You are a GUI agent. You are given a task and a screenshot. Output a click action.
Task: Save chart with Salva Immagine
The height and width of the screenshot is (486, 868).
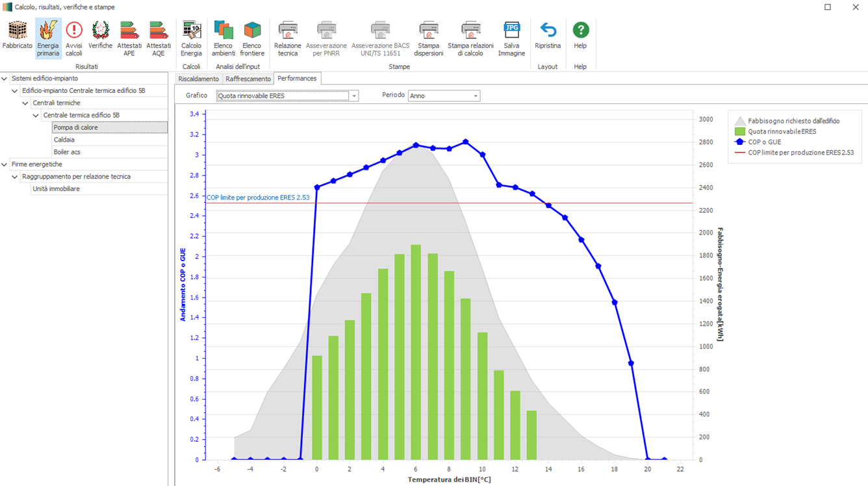pyautogui.click(x=511, y=38)
